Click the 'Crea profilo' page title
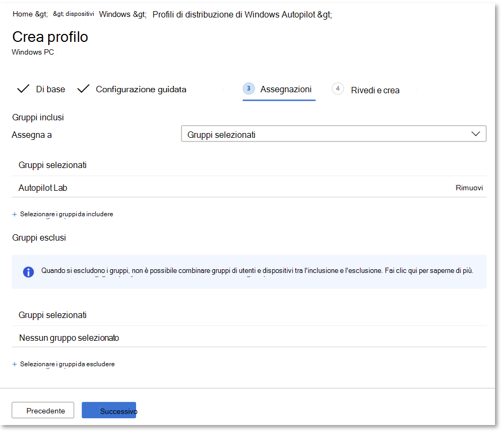This screenshot has width=504, height=433. click(x=50, y=37)
